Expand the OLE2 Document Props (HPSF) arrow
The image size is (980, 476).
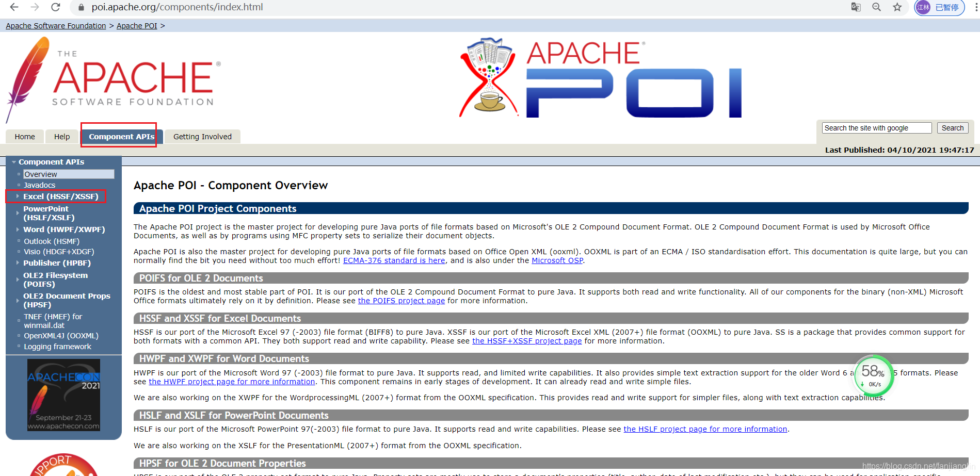(18, 300)
